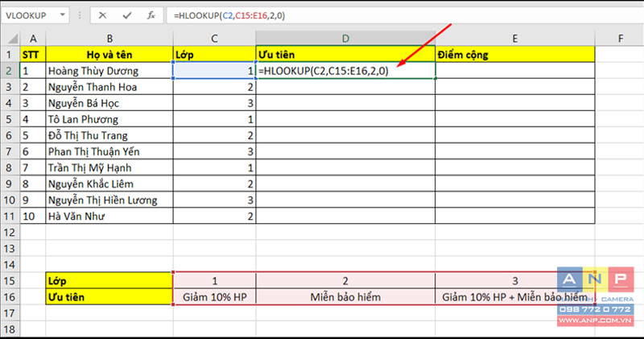The image size is (644, 339).
Task: Select column F header
Action: coord(619,39)
